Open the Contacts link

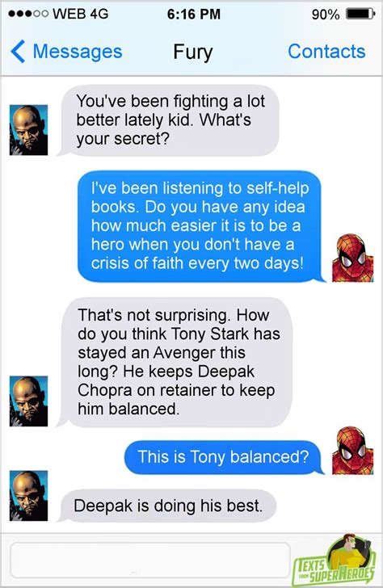pos(326,52)
